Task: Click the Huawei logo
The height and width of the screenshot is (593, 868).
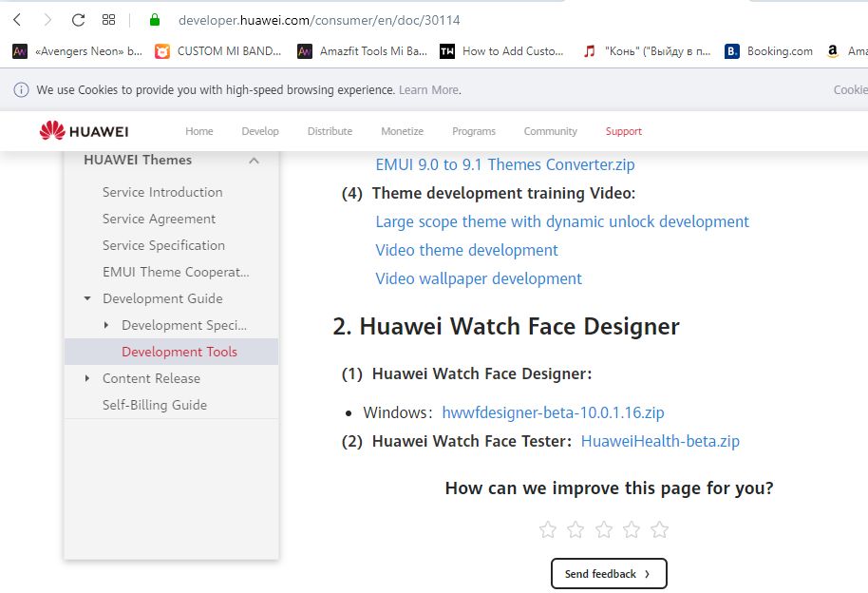Action: coord(85,131)
